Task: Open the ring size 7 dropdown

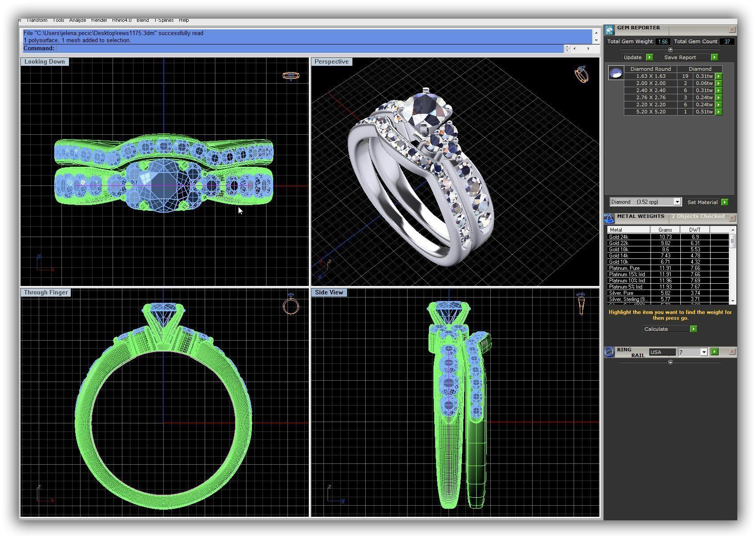Action: (x=703, y=352)
